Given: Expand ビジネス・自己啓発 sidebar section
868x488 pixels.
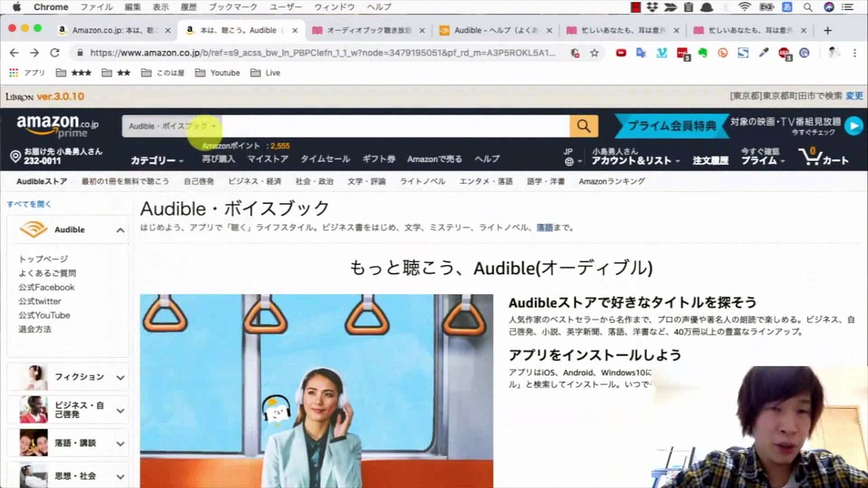Looking at the screenshot, I should (120, 411).
